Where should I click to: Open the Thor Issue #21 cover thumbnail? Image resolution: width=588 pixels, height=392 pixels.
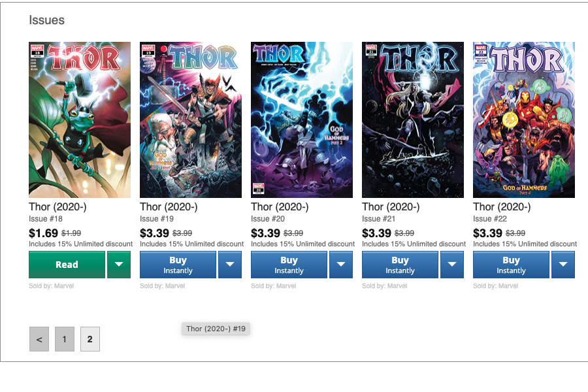(412, 120)
